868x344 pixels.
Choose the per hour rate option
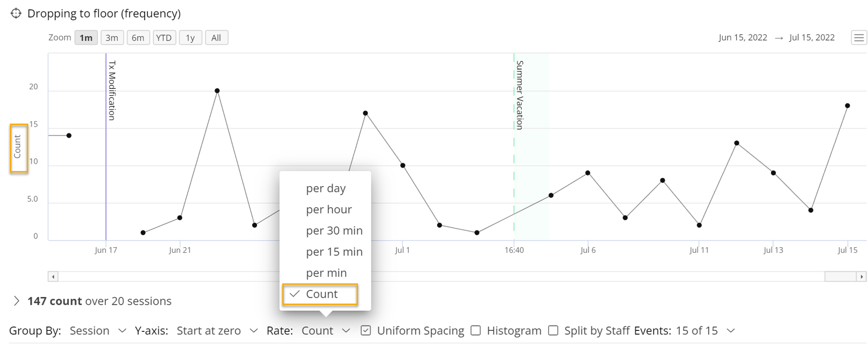pos(329,209)
